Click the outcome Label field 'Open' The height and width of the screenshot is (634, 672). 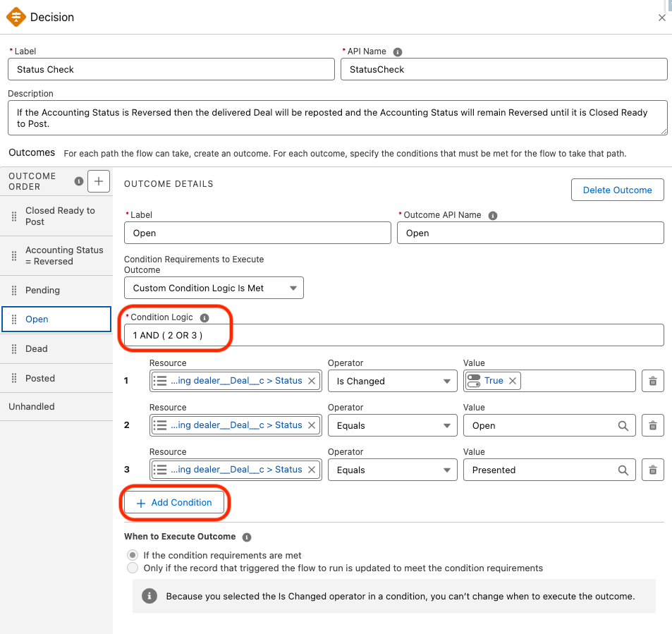point(257,233)
